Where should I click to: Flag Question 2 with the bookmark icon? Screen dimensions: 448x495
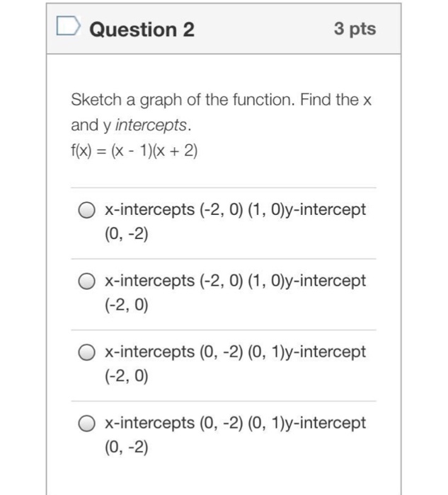coord(68,25)
